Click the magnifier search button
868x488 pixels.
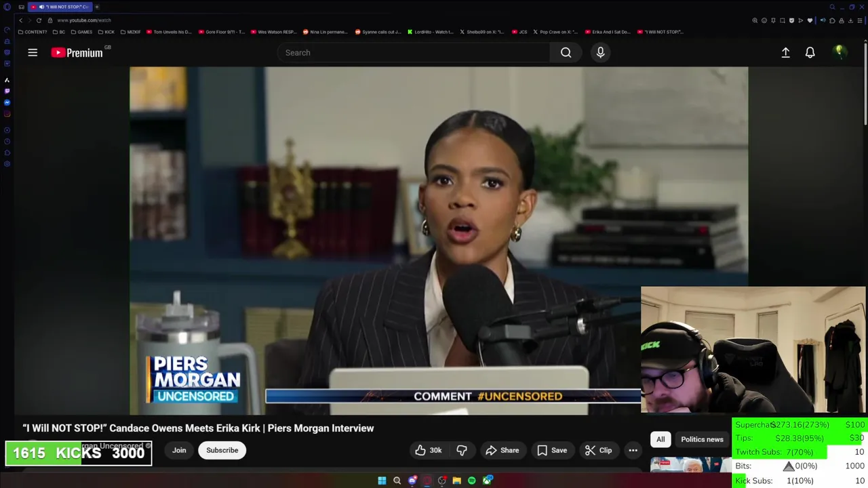click(566, 52)
